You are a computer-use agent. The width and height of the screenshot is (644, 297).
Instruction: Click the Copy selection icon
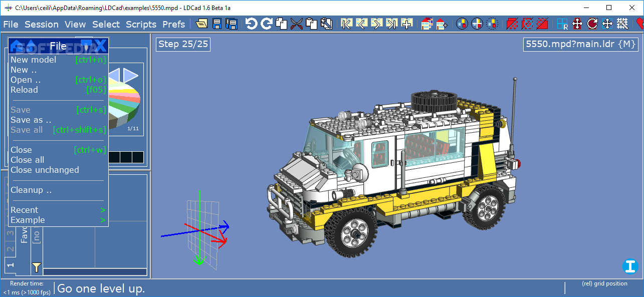282,24
